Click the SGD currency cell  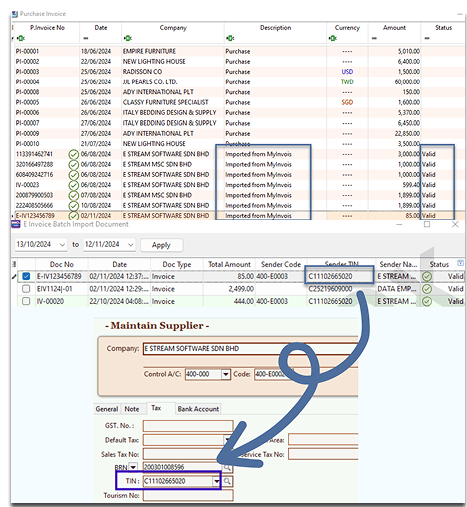click(347, 102)
